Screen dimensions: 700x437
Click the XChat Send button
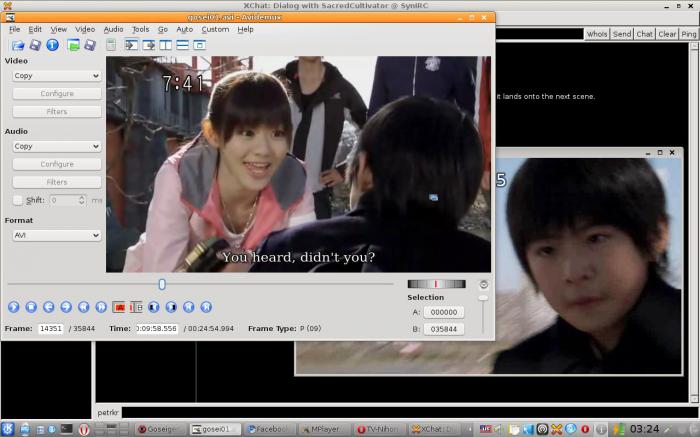tap(622, 34)
